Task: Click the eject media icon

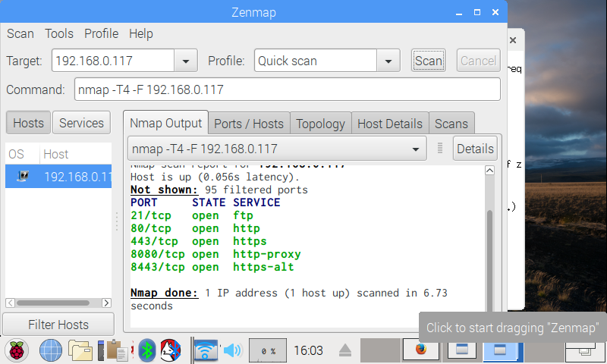Action: [x=345, y=350]
